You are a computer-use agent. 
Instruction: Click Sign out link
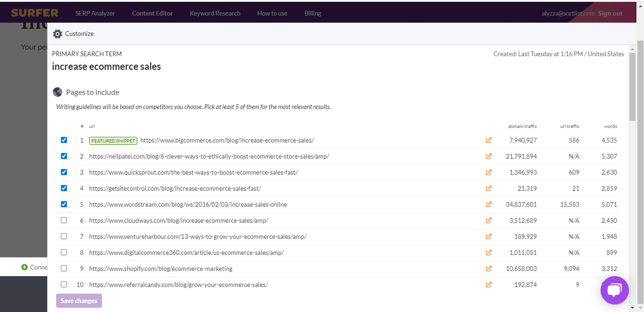pyautogui.click(x=610, y=13)
